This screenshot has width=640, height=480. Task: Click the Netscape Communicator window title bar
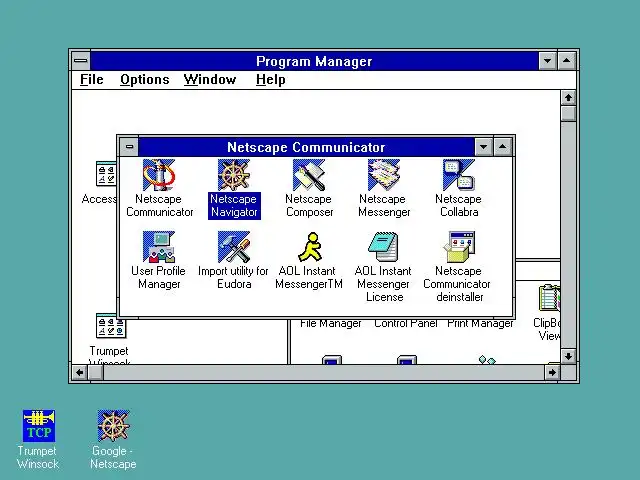pyautogui.click(x=306, y=147)
